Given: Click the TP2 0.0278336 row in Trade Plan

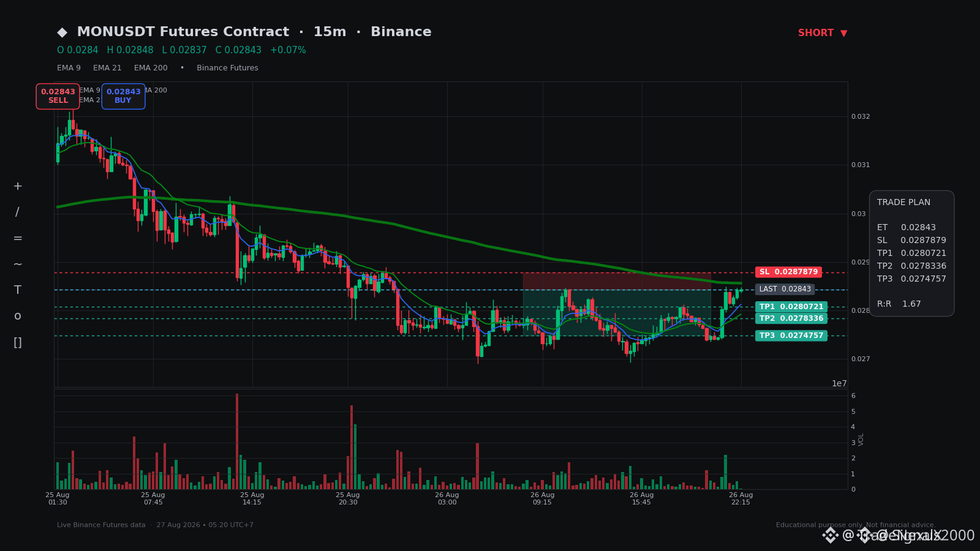Looking at the screenshot, I should [x=911, y=266].
